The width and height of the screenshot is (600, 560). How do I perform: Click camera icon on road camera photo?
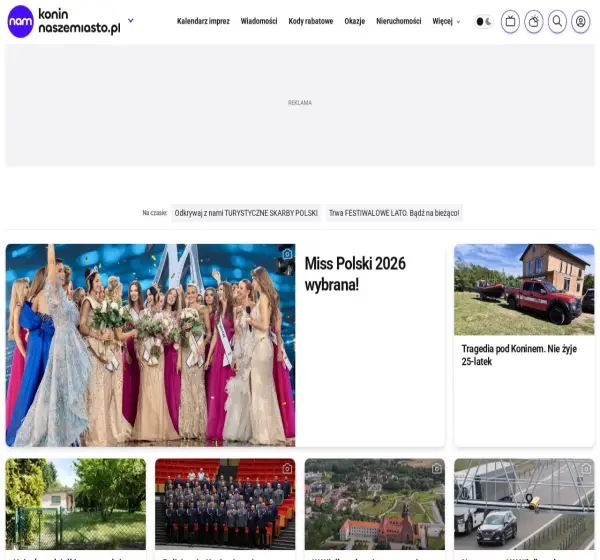[x=586, y=469]
